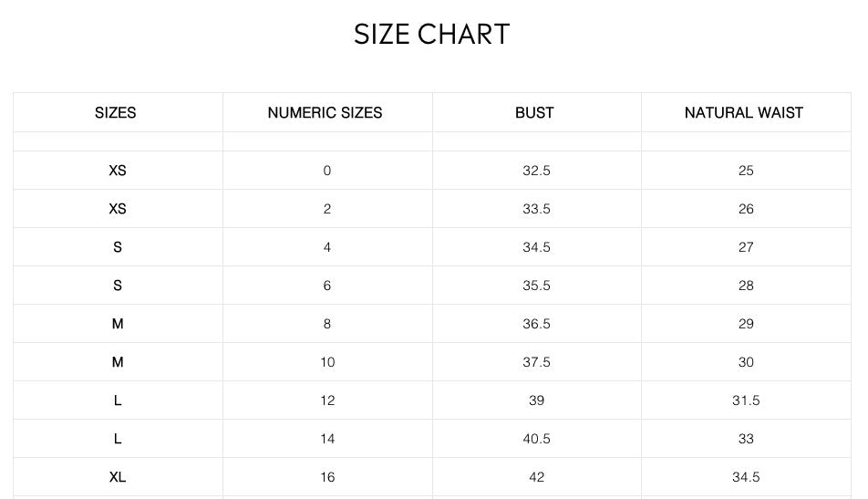Image resolution: width=868 pixels, height=499 pixels.
Task: Select the BUST column header
Action: 534,113
